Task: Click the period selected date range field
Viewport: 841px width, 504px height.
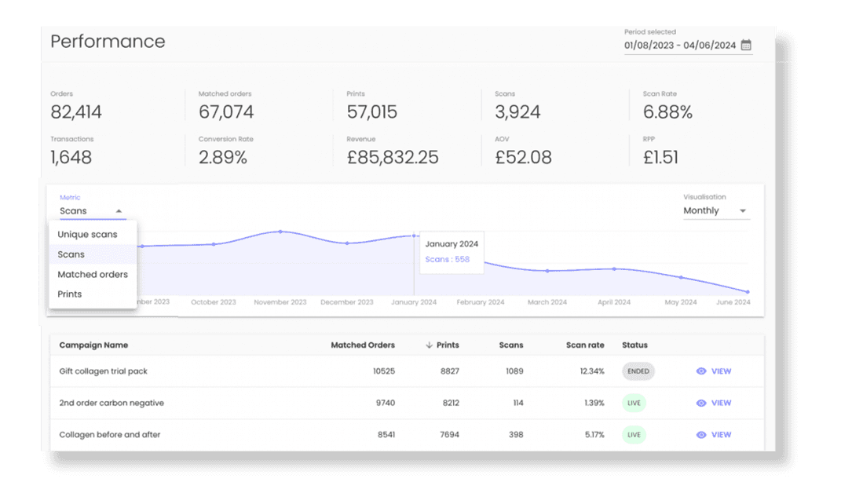Action: point(680,46)
